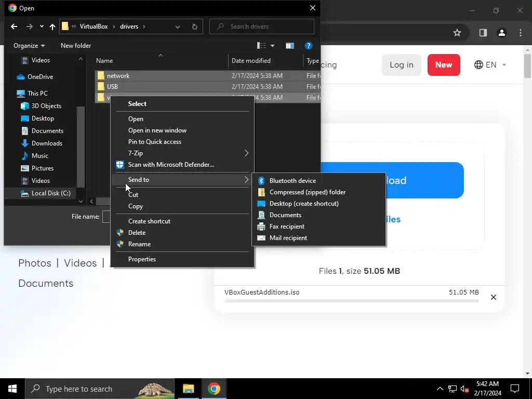
Task: Choose Open in new window
Action: (x=182, y=130)
